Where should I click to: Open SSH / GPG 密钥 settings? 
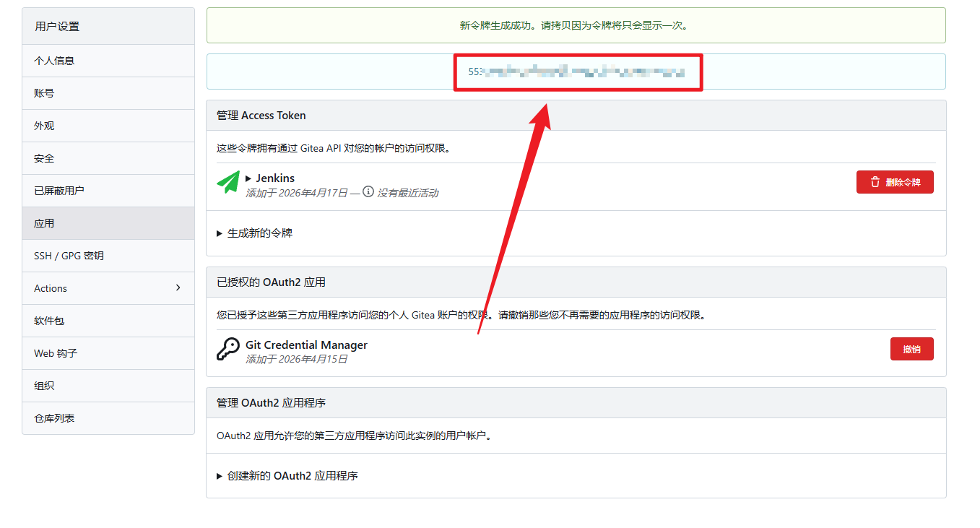[x=69, y=256]
